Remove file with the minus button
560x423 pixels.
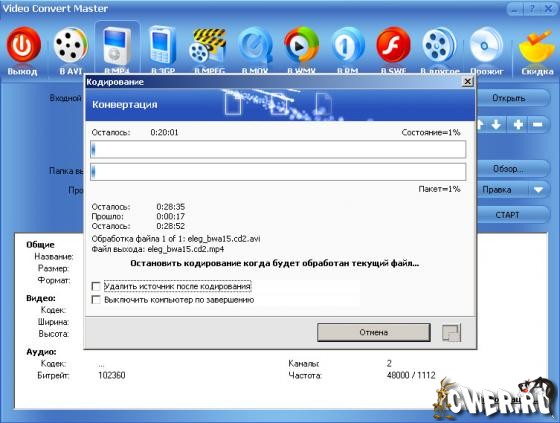(538, 125)
